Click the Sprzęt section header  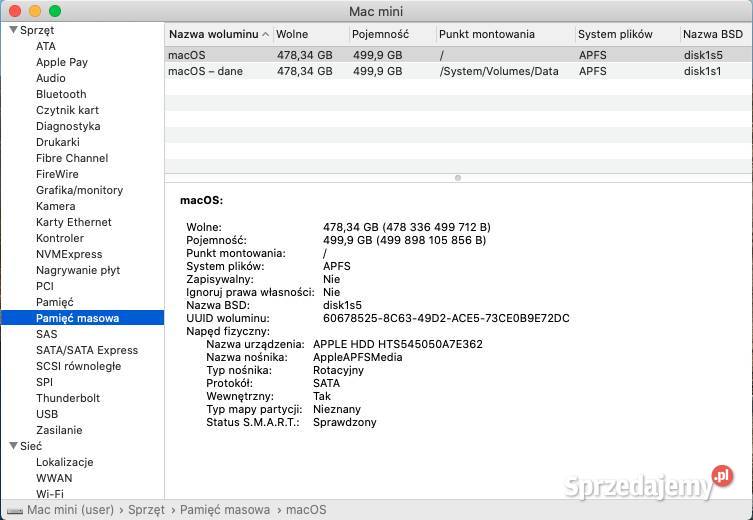pos(37,30)
